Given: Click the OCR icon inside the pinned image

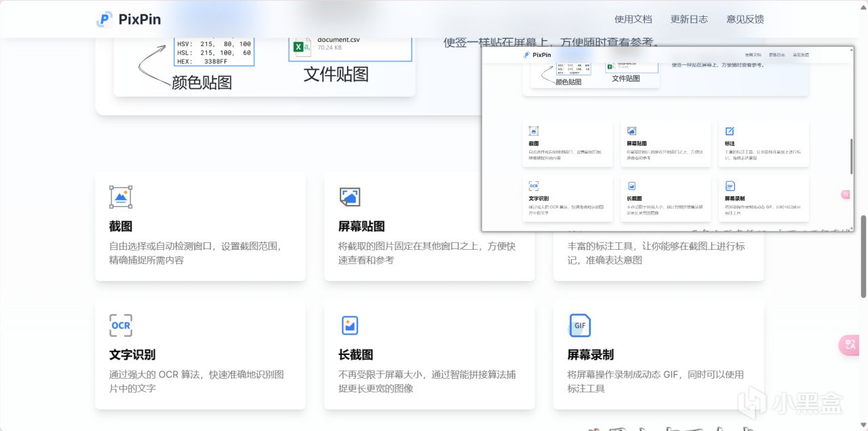Looking at the screenshot, I should pos(534,186).
